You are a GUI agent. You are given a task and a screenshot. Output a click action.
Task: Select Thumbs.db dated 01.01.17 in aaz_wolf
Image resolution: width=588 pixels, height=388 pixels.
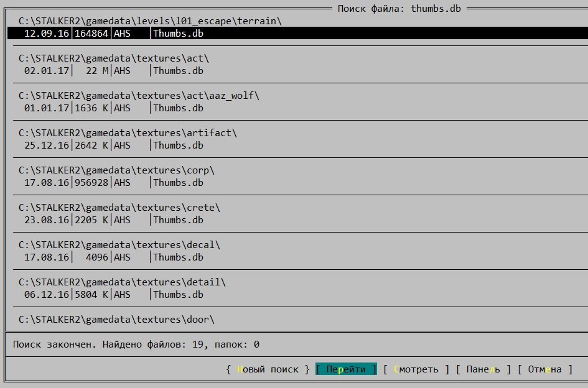[x=178, y=108]
